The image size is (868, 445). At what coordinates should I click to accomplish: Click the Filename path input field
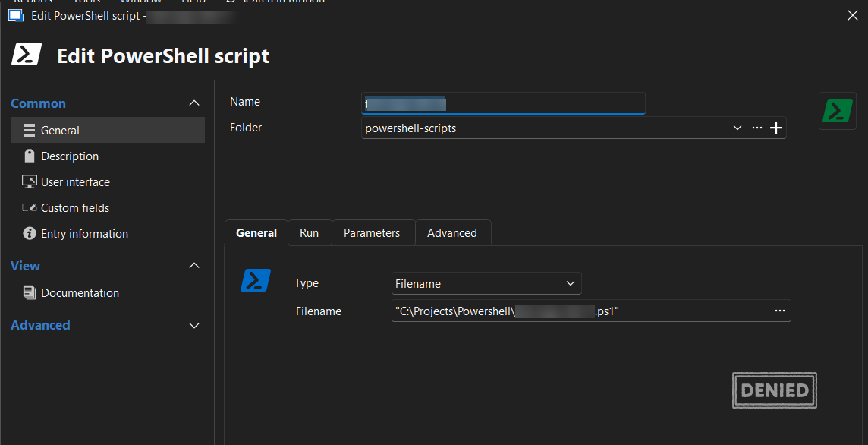tap(591, 311)
